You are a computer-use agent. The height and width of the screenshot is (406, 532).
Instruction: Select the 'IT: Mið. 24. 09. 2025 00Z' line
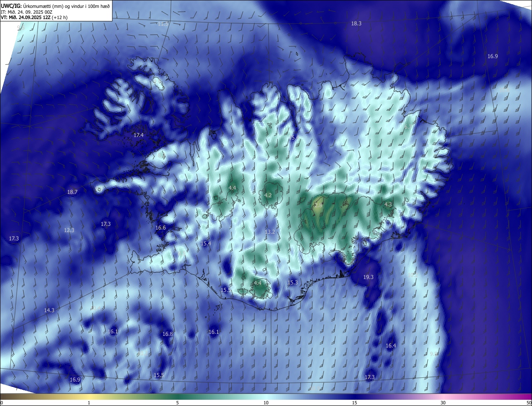coord(26,12)
